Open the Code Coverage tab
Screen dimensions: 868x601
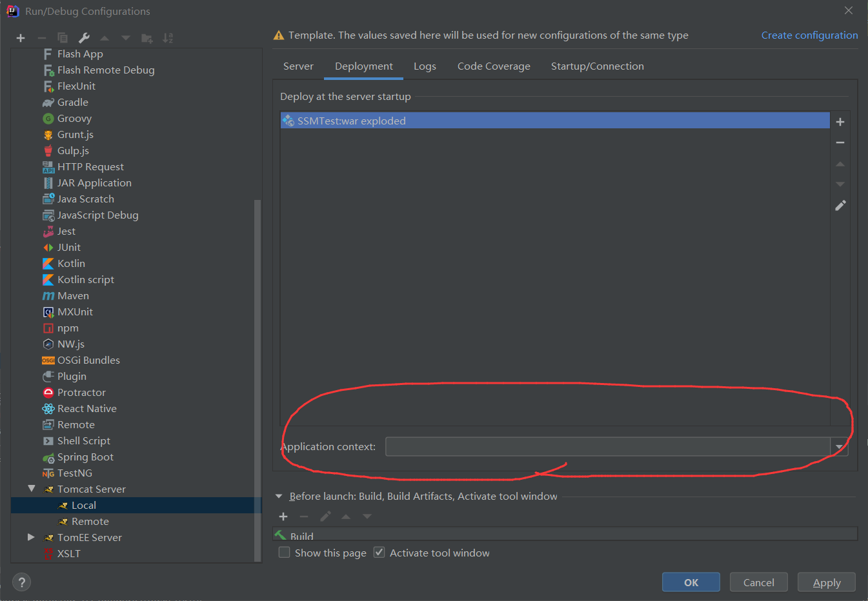pos(494,66)
